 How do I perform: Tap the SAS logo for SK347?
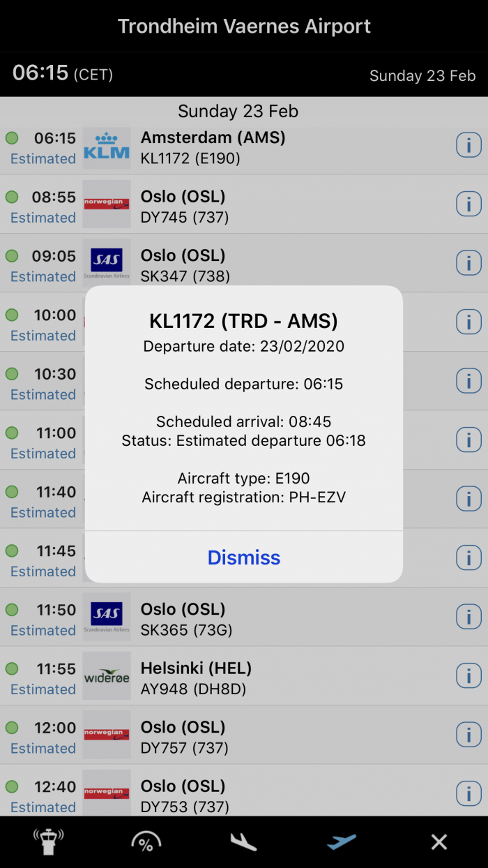coord(107,263)
